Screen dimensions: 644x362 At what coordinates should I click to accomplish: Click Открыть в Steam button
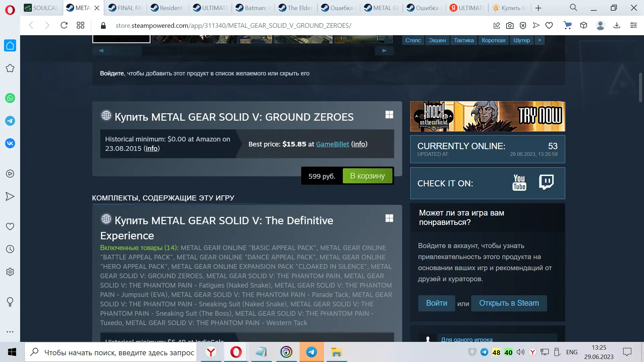[x=509, y=303]
